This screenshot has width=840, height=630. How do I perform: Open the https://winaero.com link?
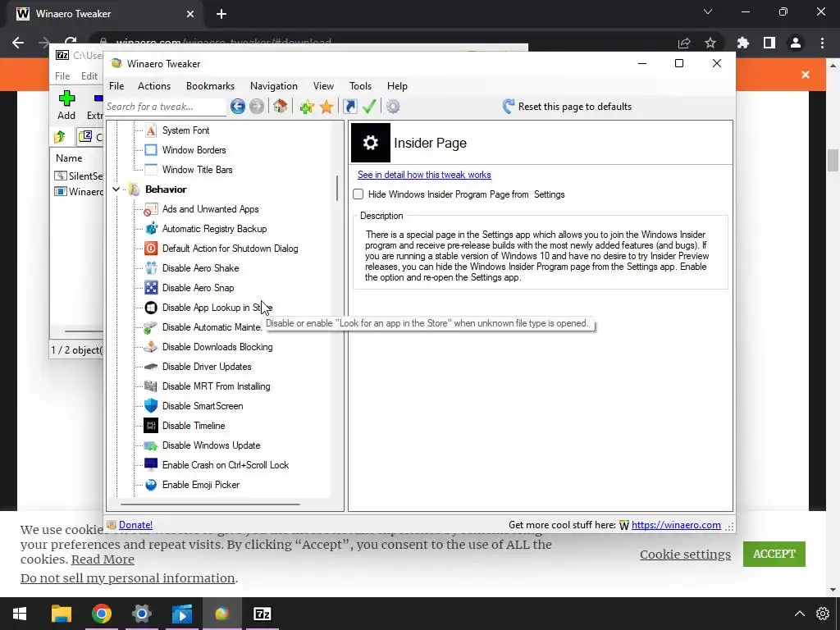click(x=676, y=525)
